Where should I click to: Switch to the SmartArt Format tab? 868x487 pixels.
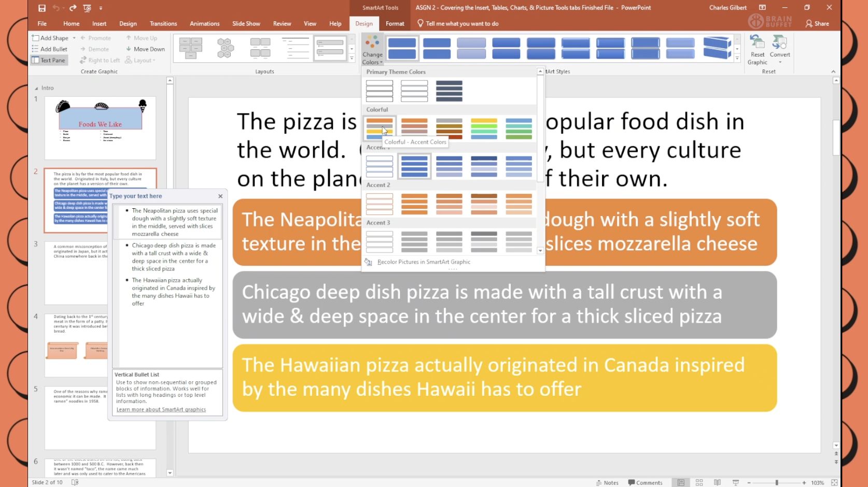[x=395, y=24]
